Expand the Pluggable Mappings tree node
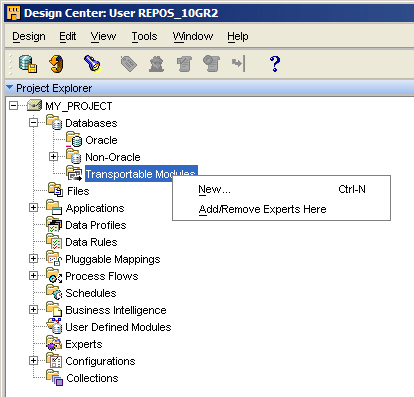The height and width of the screenshot is (397, 414). pyautogui.click(x=33, y=259)
